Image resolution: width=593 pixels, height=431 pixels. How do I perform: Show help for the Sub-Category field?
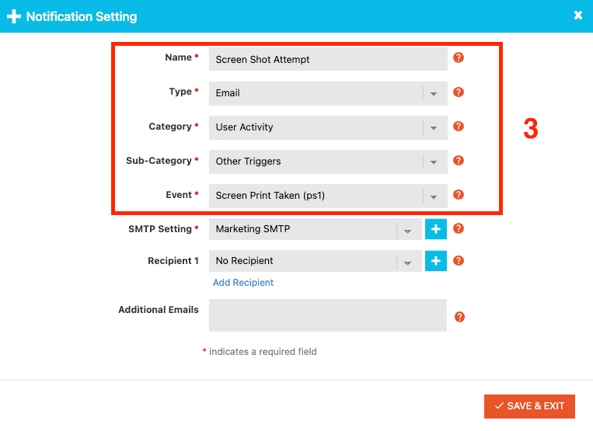458,160
